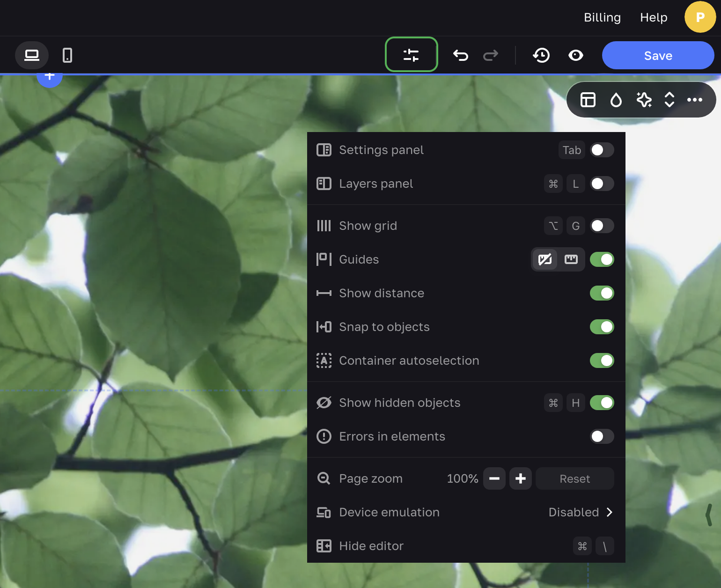
Task: Preview the page with eye icon
Action: (575, 55)
